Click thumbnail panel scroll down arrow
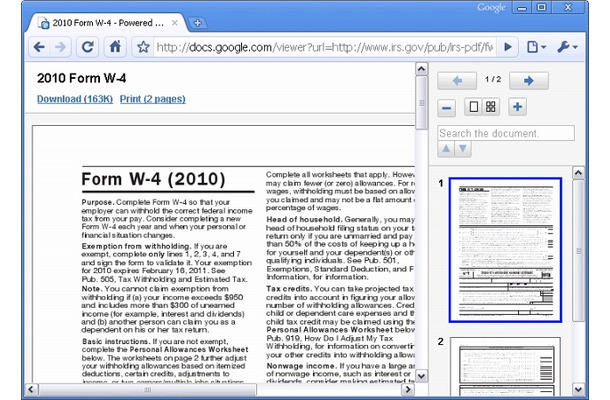 (578, 389)
